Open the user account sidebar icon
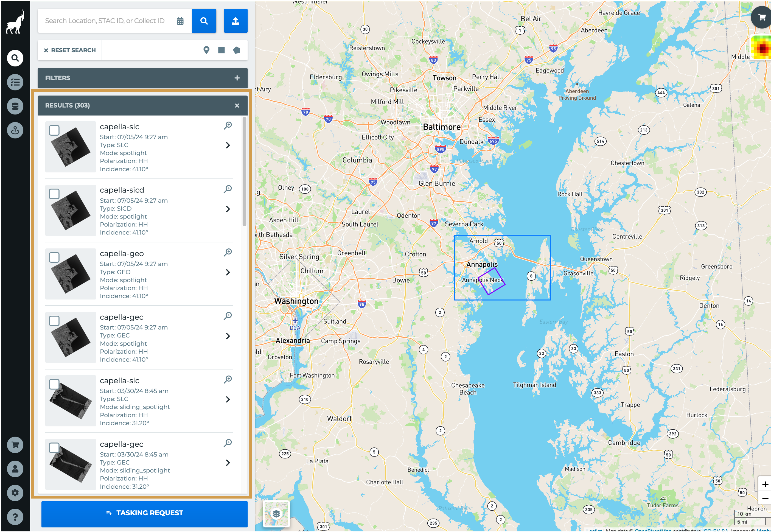This screenshot has width=771, height=532. [x=15, y=469]
